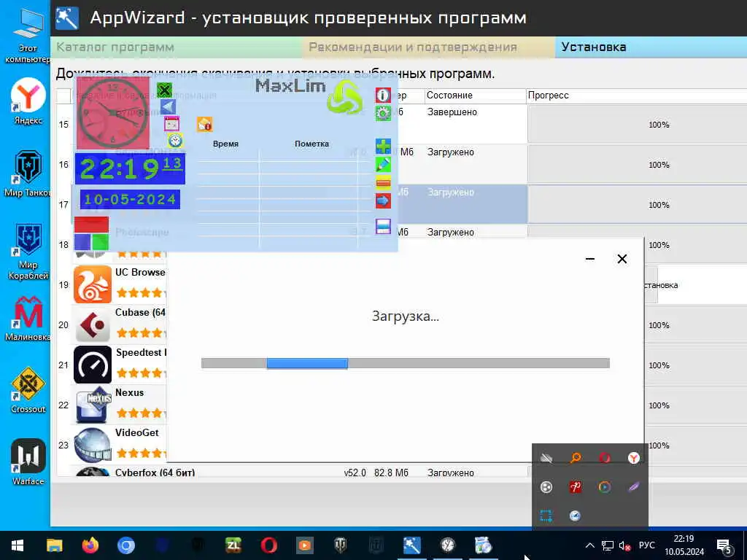Select the UC Browser row icon
Image resolution: width=747 pixels, height=560 pixels.
[x=93, y=285]
